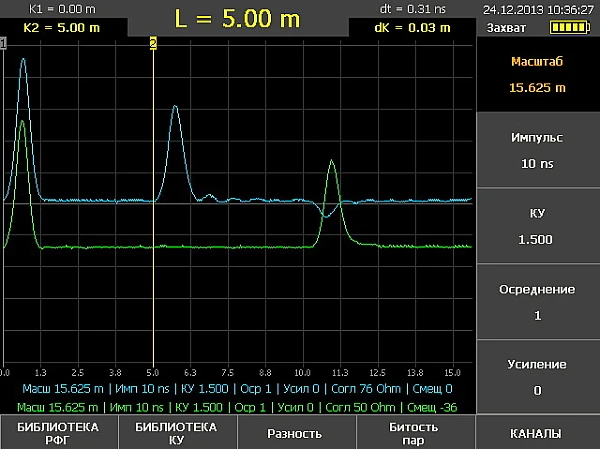
Task: Open the Масштаб 15.625 m setting
Action: (537, 75)
